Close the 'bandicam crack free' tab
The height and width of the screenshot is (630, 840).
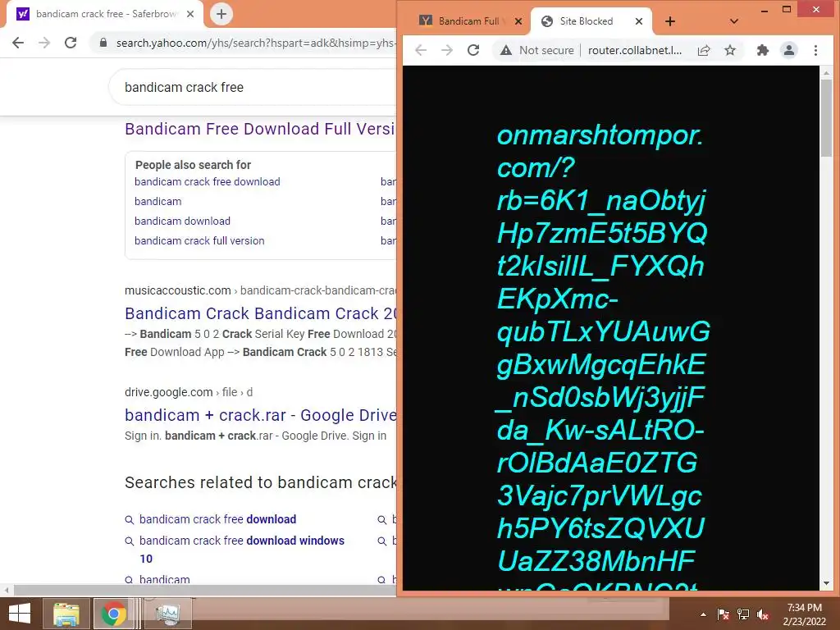tap(190, 14)
